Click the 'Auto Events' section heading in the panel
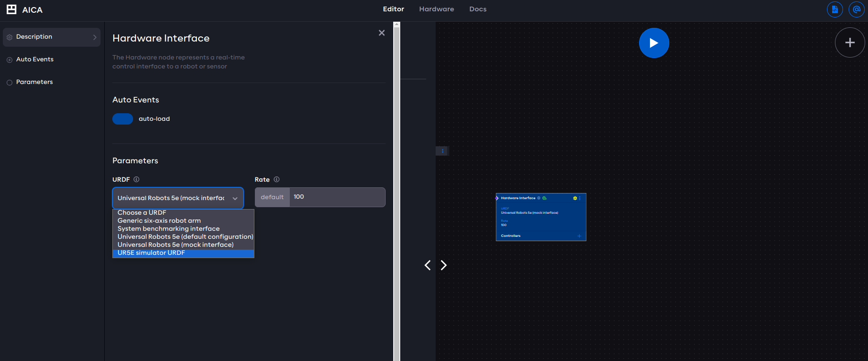Screen dimensions: 868x361 (x=136, y=100)
